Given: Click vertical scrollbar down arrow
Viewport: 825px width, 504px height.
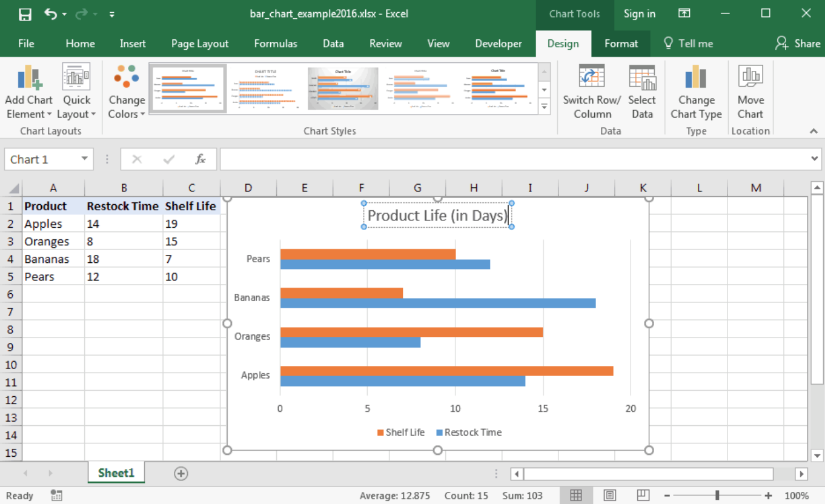Looking at the screenshot, I should 817,456.
